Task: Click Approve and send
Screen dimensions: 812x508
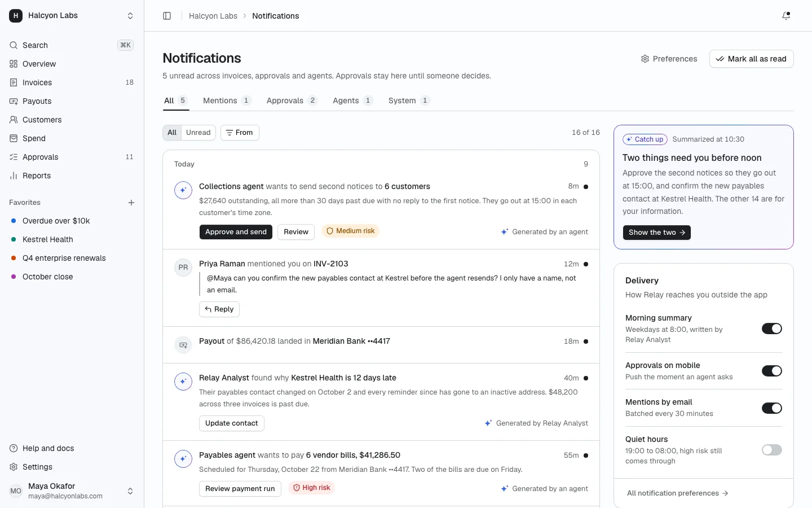Action: [236, 232]
